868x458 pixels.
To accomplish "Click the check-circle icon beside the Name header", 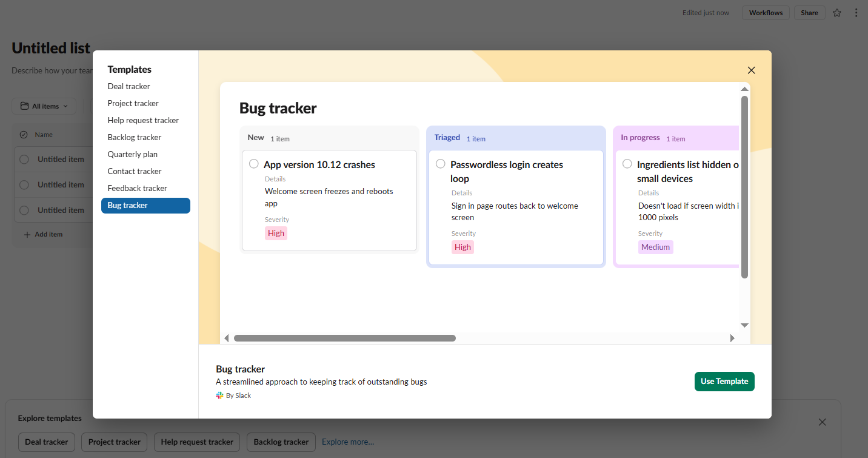I will 24,134.
